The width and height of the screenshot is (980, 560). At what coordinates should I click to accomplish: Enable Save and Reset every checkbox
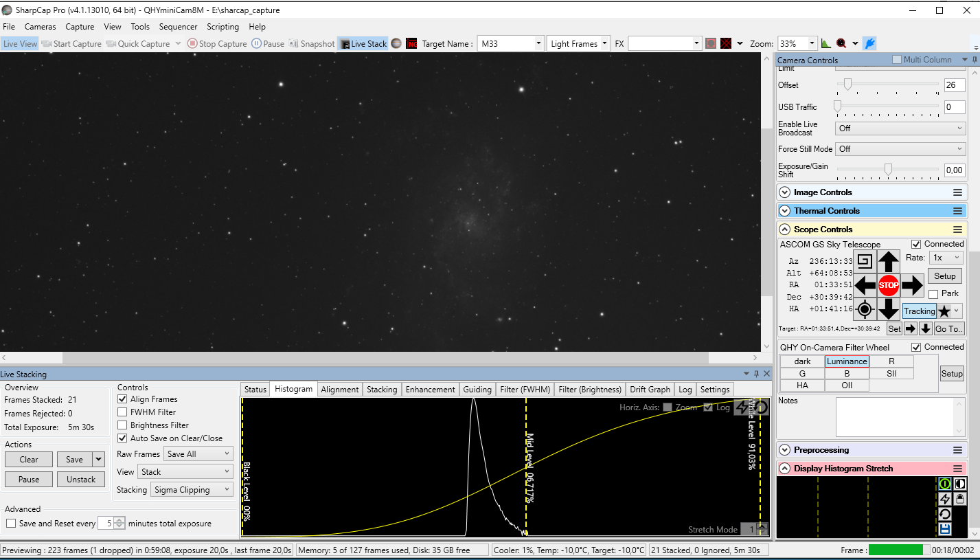pyautogui.click(x=11, y=524)
